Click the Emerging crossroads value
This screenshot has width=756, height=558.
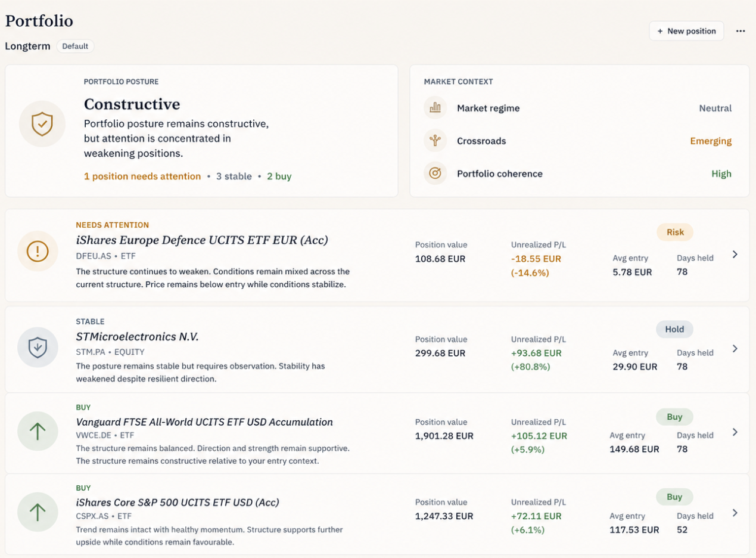pos(711,141)
